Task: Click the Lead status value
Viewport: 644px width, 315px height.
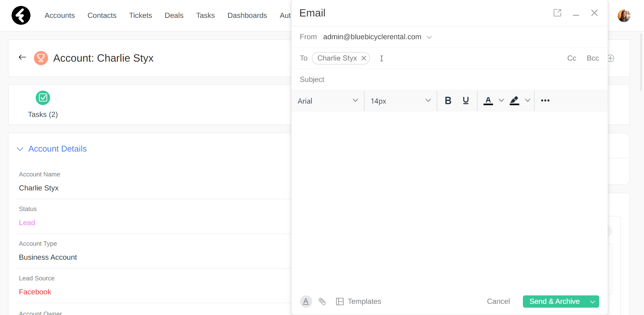Action: 27,223
